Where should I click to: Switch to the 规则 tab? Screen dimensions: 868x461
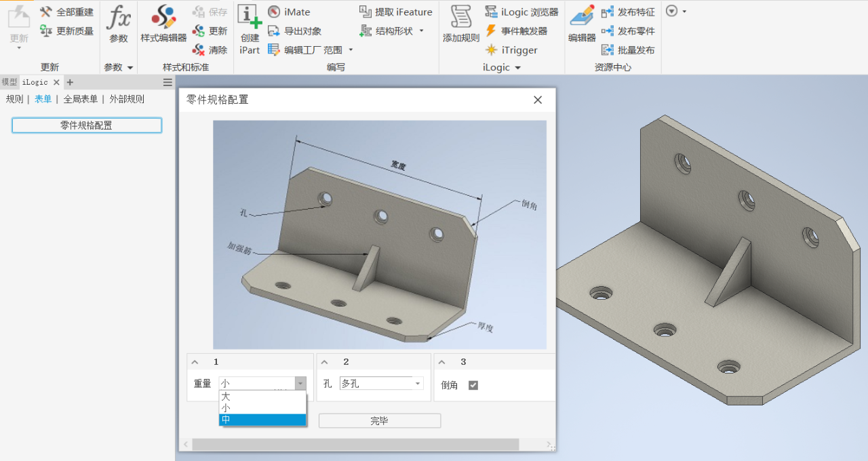pyautogui.click(x=14, y=99)
